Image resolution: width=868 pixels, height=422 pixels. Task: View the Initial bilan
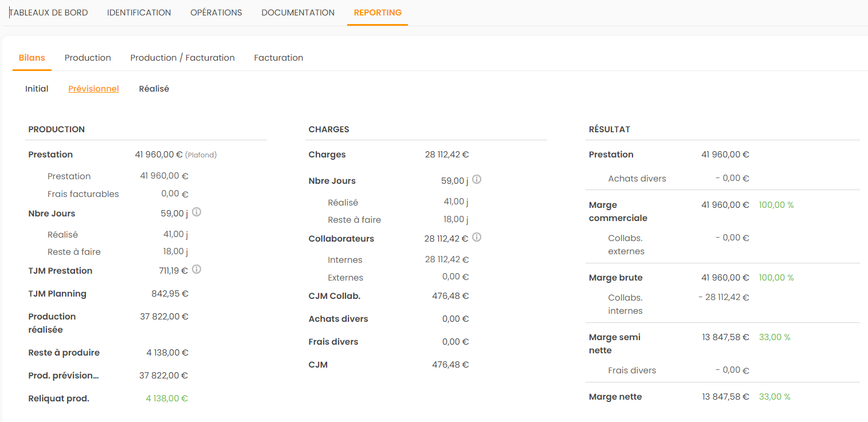pyautogui.click(x=37, y=89)
